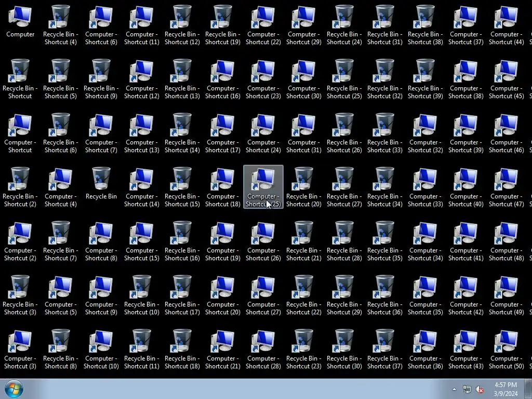
Task: Click Recycle Bin - Shortcut (3) icon
Action: point(20,295)
